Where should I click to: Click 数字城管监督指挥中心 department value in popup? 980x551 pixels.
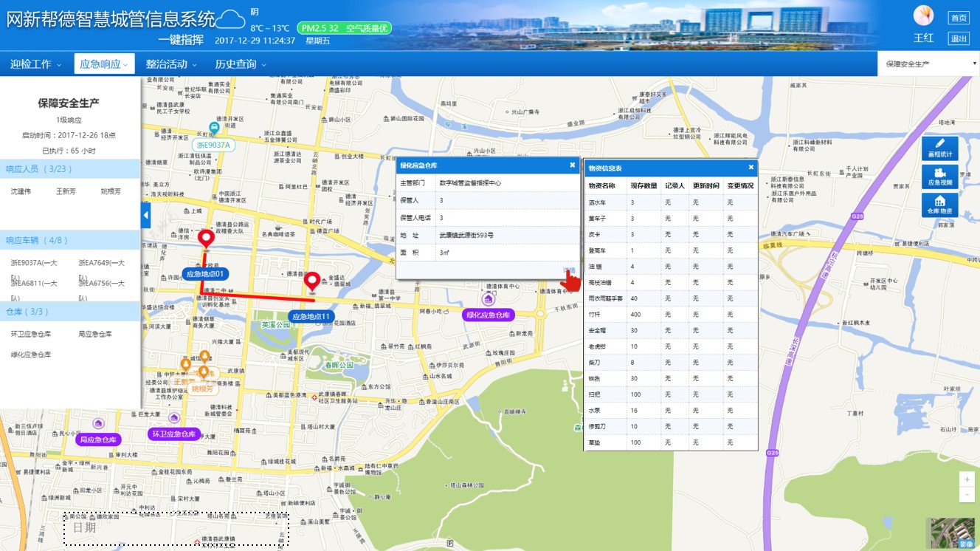pos(471,182)
